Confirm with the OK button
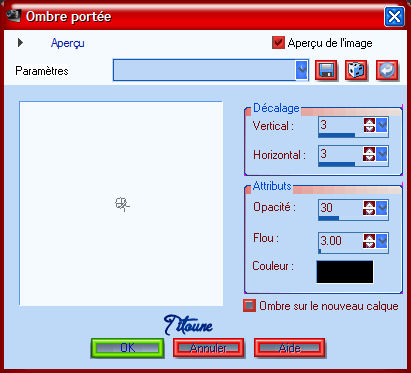Image resolution: width=411 pixels, height=373 pixels. point(127,348)
